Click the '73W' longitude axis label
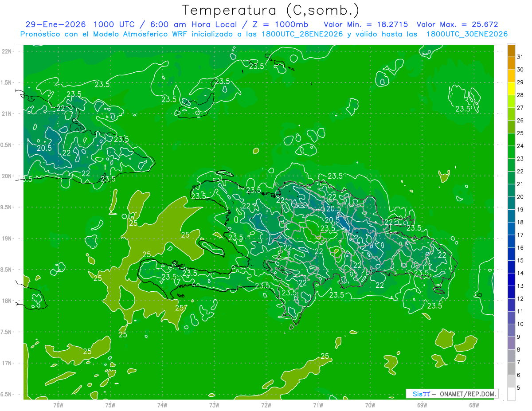The width and height of the screenshot is (532, 411). pos(214,405)
